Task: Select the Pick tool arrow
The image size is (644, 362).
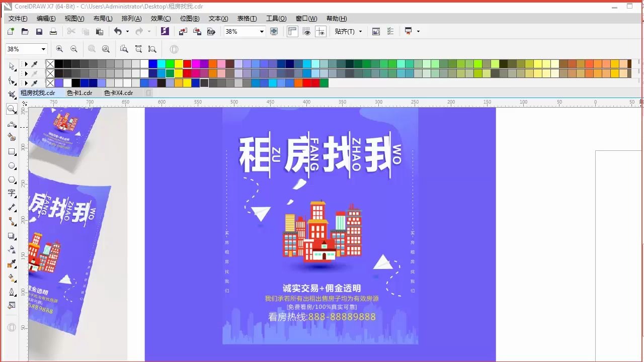Action: [x=12, y=66]
